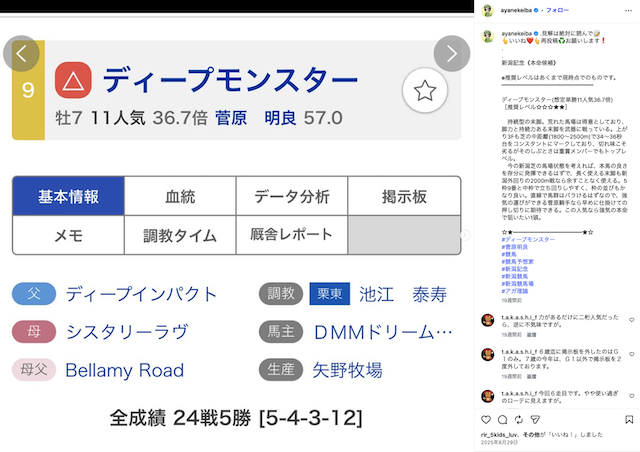Share the post via paper plane icon
The width and height of the screenshot is (640, 452).
coord(533,420)
